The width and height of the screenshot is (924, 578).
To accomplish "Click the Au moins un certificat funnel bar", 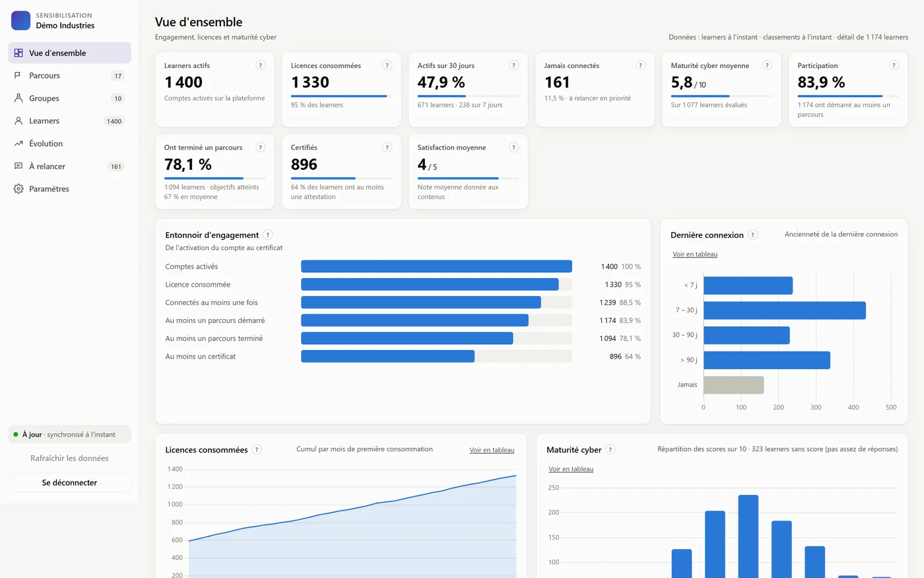I will coord(387,356).
